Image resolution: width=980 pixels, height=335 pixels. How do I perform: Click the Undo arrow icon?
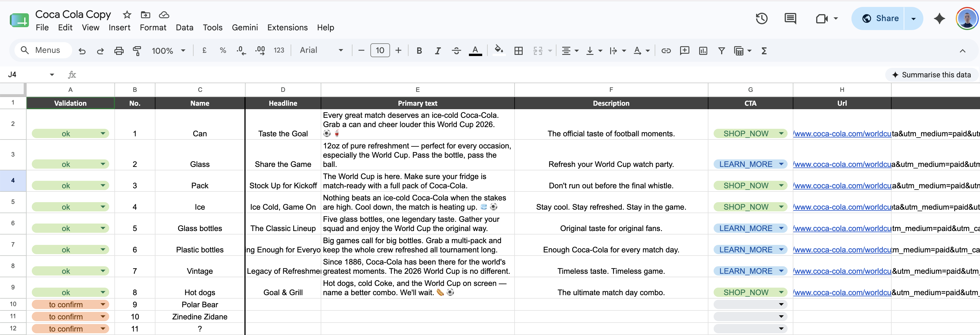pos(82,51)
